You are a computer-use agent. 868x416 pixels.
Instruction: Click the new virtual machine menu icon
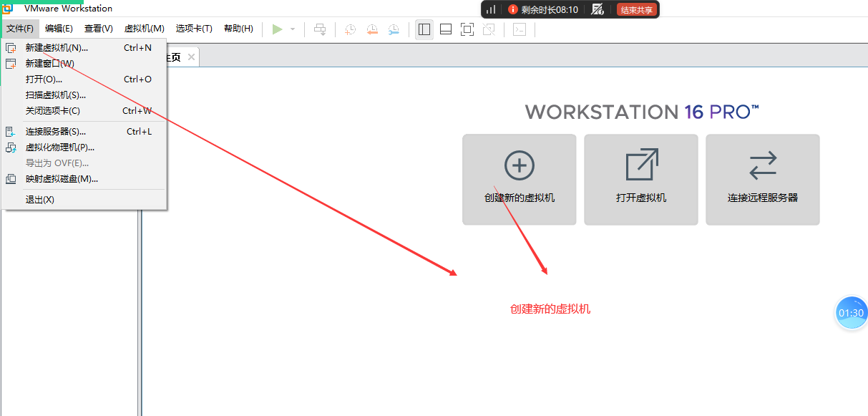pyautogui.click(x=11, y=48)
